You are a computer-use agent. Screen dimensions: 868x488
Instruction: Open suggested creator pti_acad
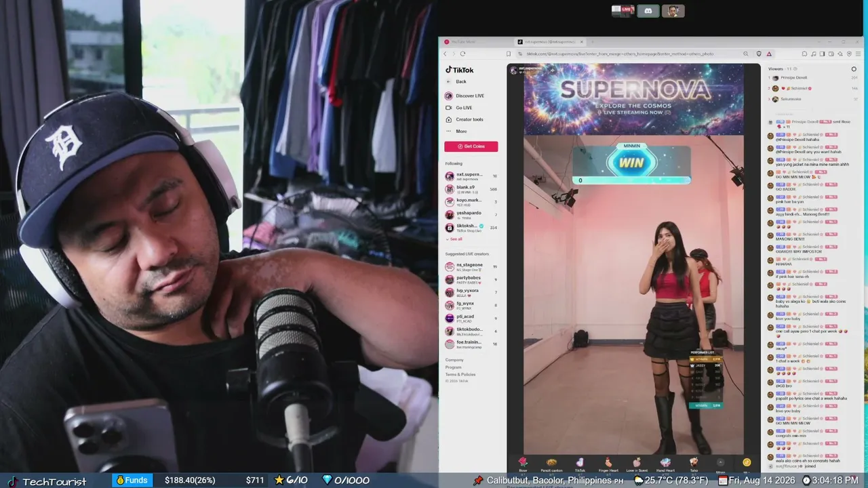click(471, 318)
